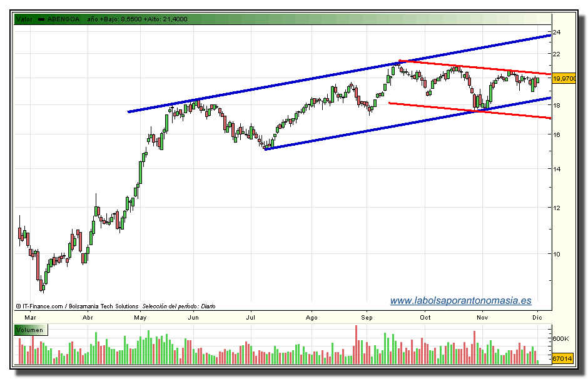The height and width of the screenshot is (379, 588).
Task: Click the 'Alto: 21,4000' value in header
Action: tap(166, 19)
